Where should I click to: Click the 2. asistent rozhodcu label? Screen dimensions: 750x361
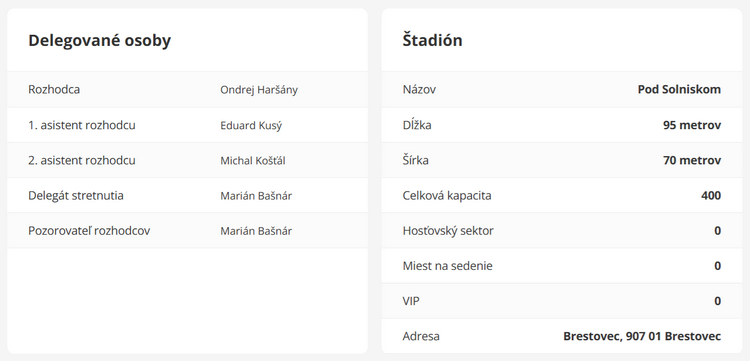point(82,161)
